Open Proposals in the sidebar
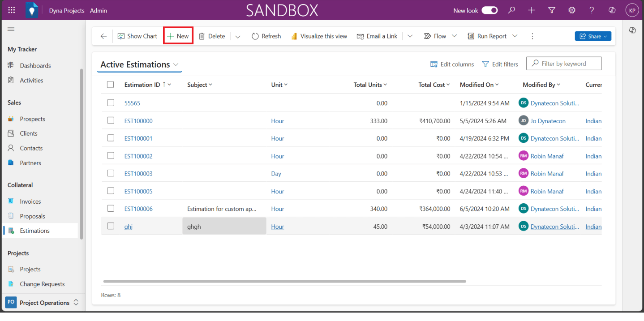Image resolution: width=644 pixels, height=321 pixels. click(x=32, y=216)
